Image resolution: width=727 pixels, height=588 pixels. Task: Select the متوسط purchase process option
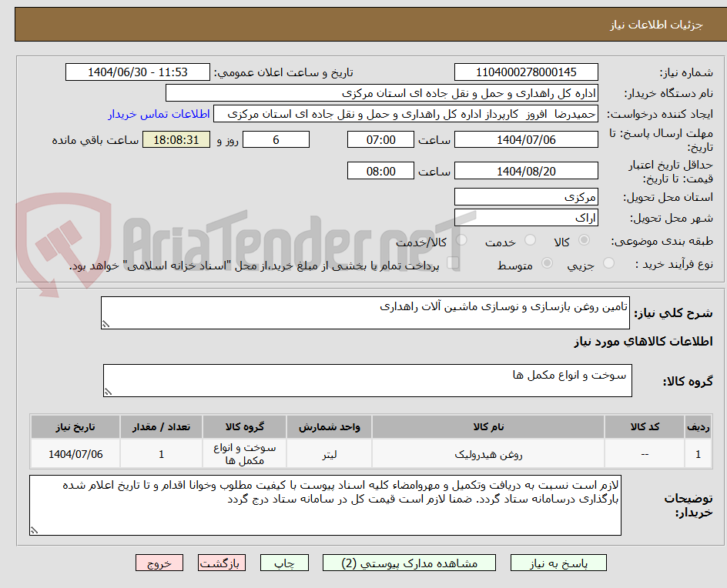click(x=548, y=262)
